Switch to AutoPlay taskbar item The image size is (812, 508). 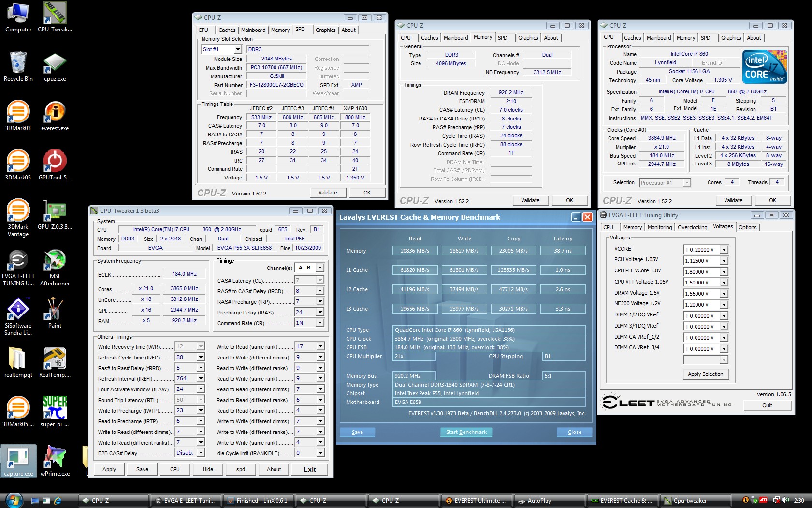(x=549, y=501)
